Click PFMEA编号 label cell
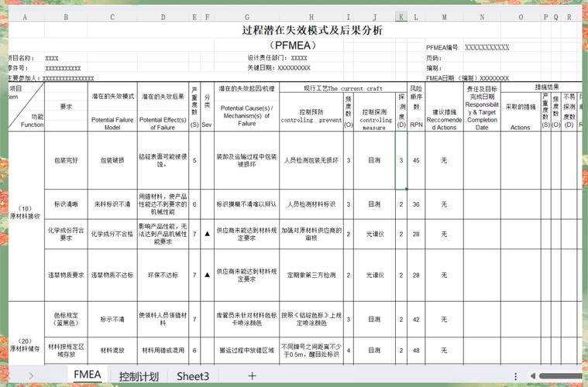This screenshot has height=387, width=588. tap(442, 47)
